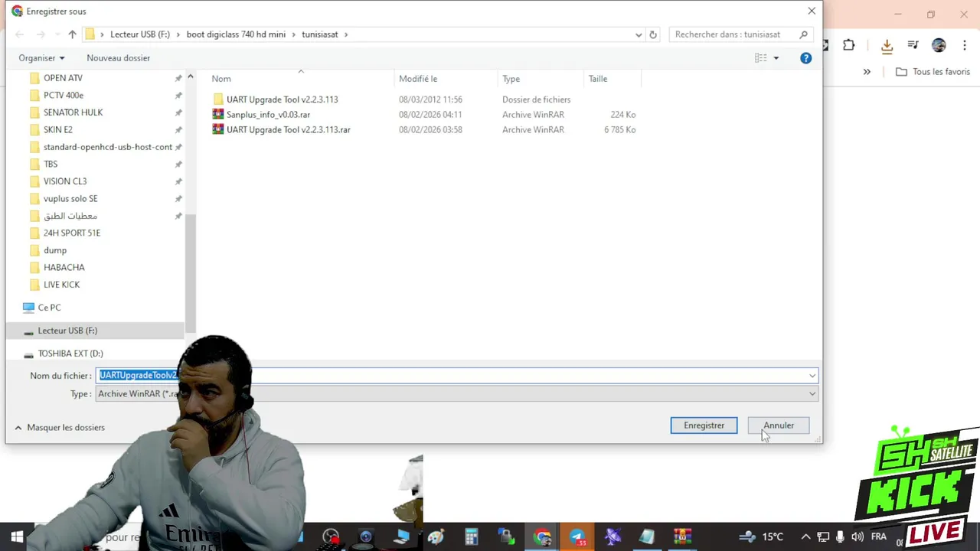Open file name history dropdown arrow

pos(812,376)
